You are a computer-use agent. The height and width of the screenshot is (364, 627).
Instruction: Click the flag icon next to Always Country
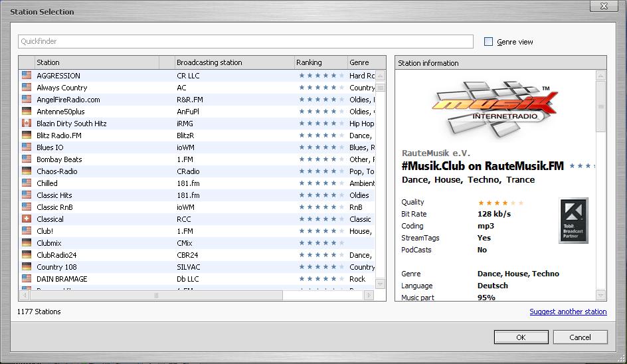point(27,87)
